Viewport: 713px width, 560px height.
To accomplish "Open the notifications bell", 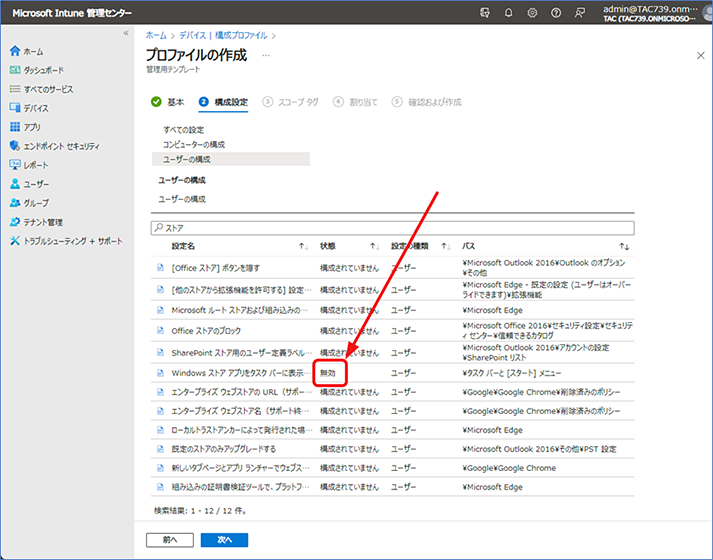I will (508, 13).
